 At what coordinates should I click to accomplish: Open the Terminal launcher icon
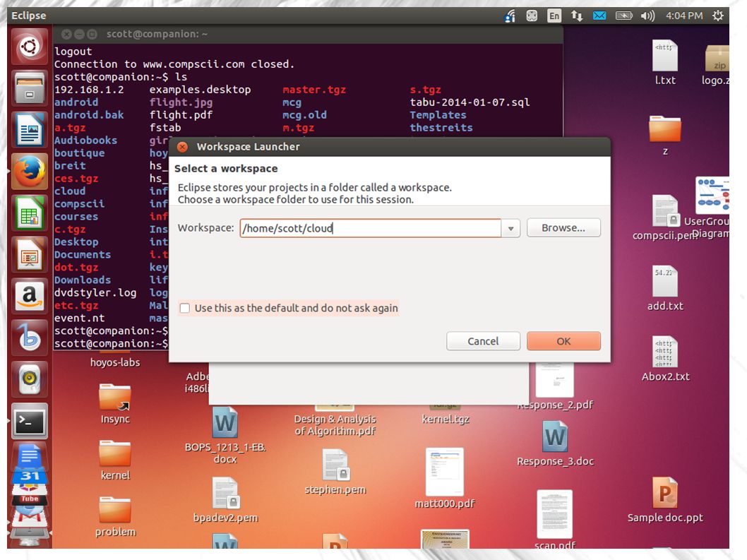pos(30,420)
